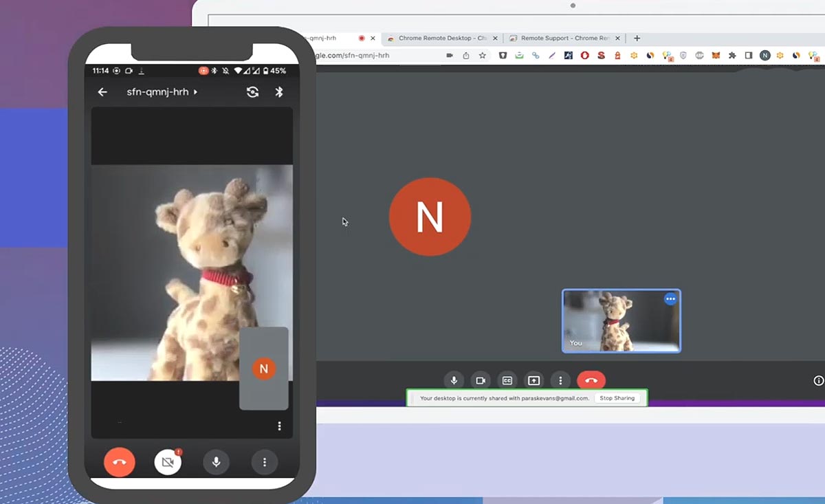The height and width of the screenshot is (504, 825).
Task: Click the red padlock extension icon
Action: [617, 56]
